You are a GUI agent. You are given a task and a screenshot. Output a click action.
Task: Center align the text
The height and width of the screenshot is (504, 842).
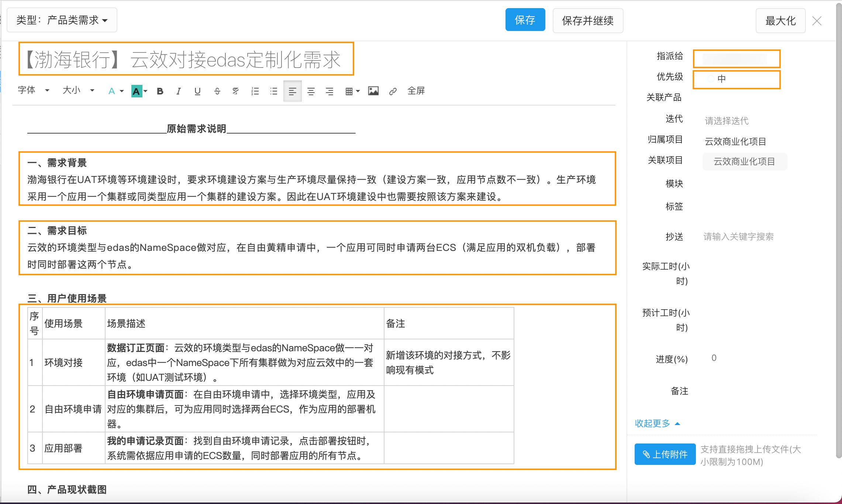coord(311,91)
